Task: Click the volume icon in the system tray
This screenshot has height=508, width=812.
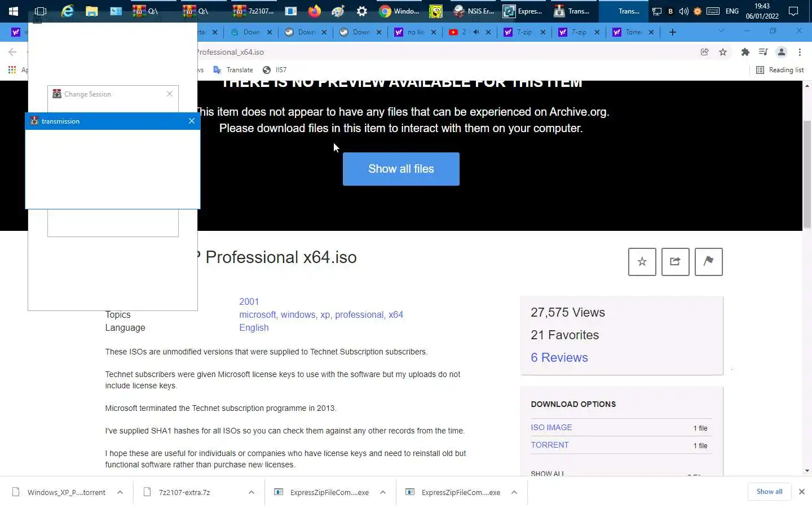Action: pos(684,11)
